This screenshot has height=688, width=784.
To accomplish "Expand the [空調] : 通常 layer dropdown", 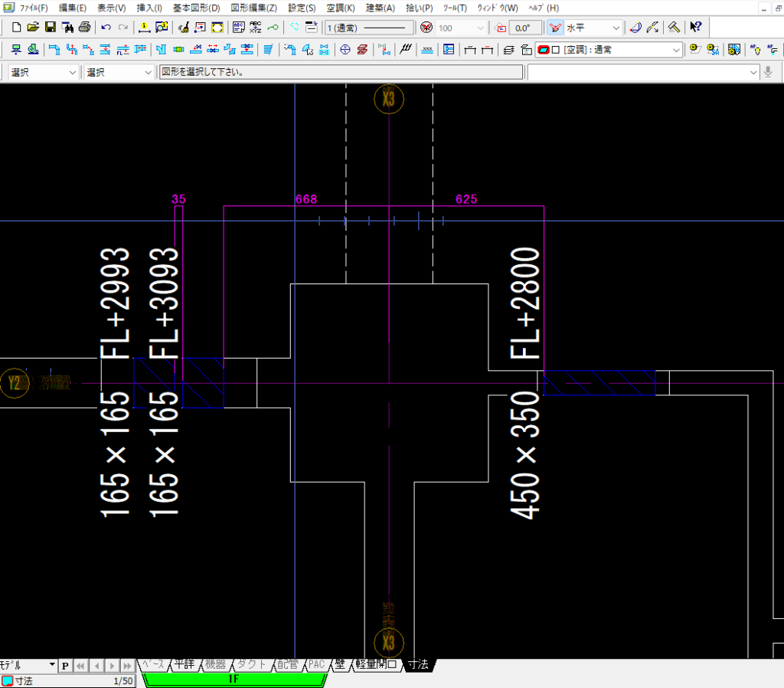I will click(676, 50).
